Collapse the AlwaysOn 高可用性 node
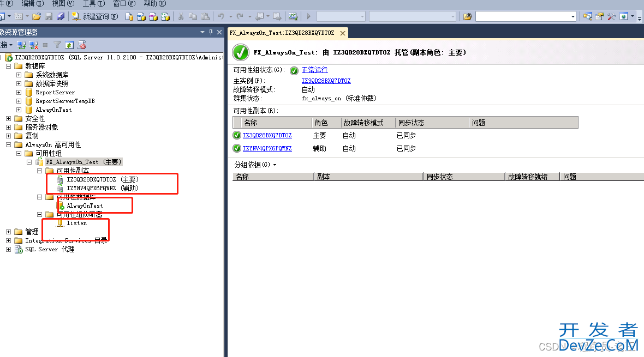 coord(9,144)
